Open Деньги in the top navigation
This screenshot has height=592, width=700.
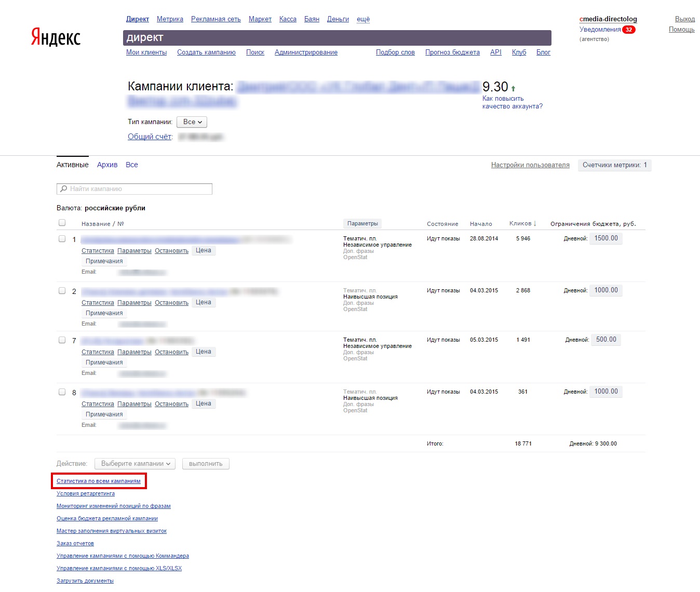338,19
